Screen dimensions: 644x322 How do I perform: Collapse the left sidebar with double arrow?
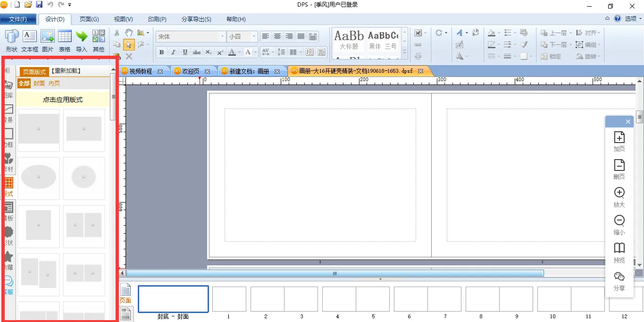[7, 70]
